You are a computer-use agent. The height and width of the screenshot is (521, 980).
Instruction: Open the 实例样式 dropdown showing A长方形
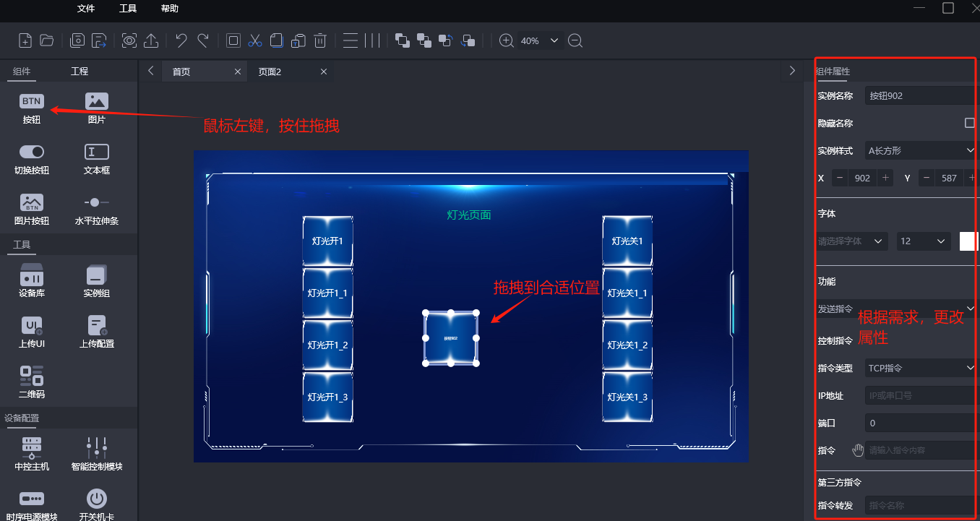921,150
